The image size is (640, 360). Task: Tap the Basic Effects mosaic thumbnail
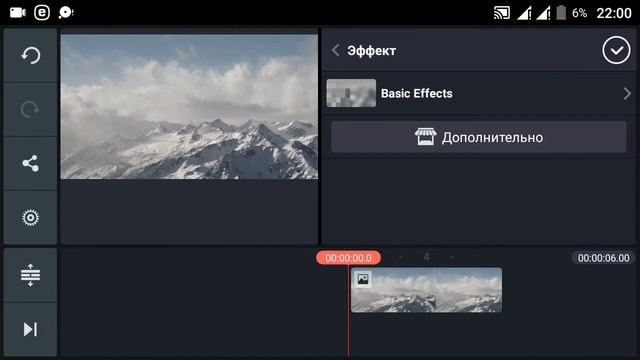[351, 93]
